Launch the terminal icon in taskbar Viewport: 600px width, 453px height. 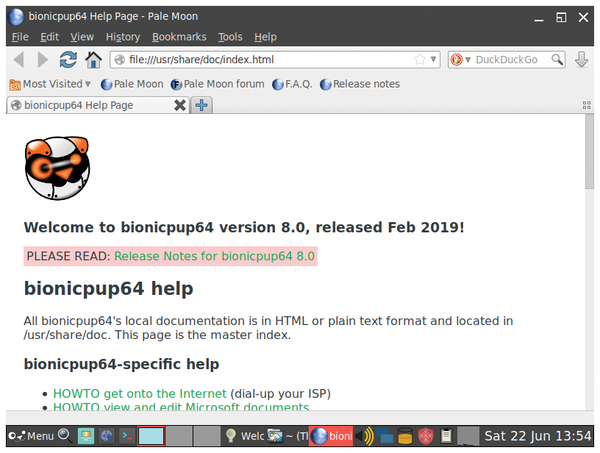tap(127, 436)
